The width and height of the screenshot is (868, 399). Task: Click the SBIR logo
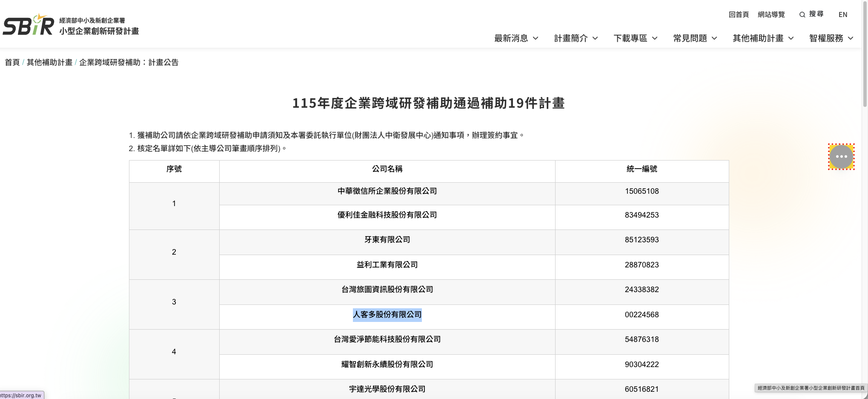(29, 25)
